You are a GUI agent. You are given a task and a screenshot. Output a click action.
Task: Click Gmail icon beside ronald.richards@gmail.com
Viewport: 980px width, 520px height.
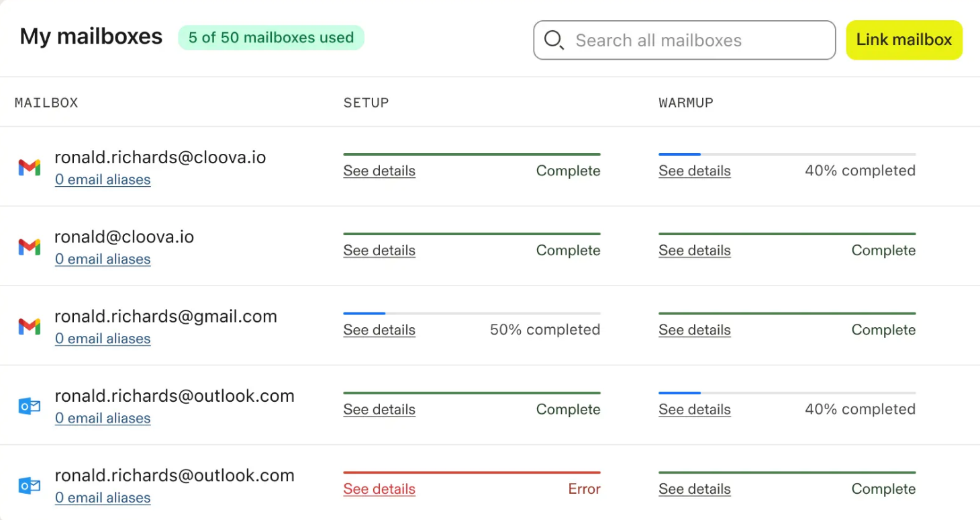tap(29, 327)
